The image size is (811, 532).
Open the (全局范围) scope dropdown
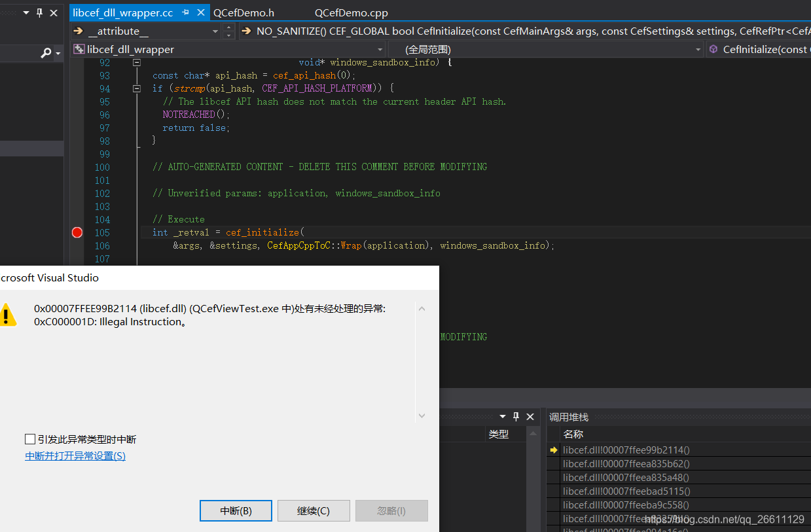(x=698, y=49)
